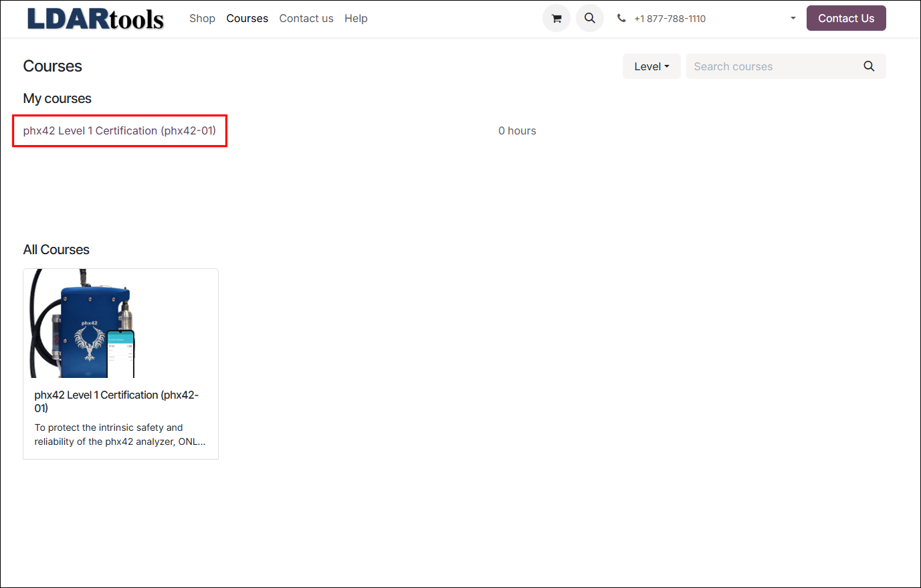
Task: Open the Help menu item
Action: (x=356, y=19)
